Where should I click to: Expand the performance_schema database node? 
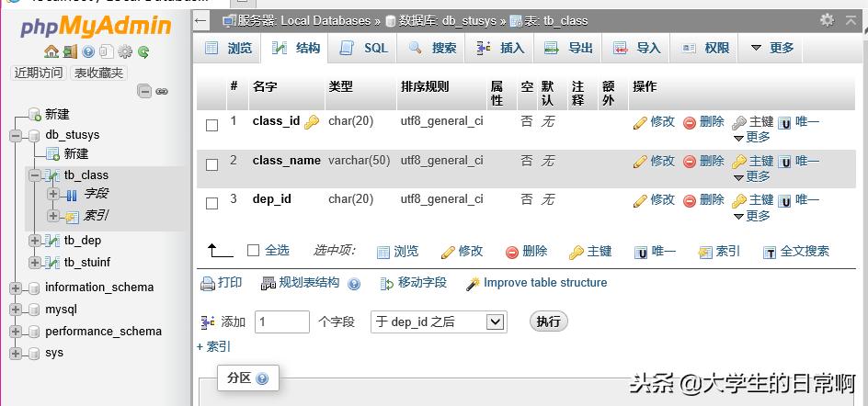click(x=16, y=332)
